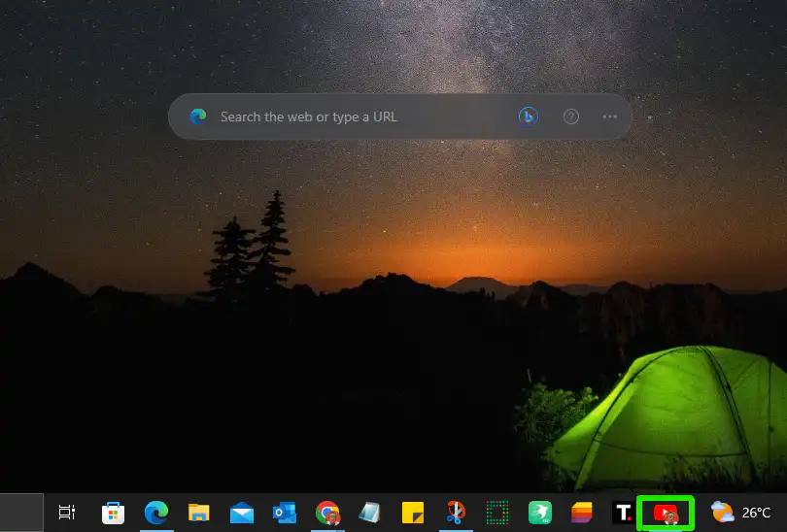Open the YouTube taskbar app
The image size is (787, 532).
pos(666,514)
